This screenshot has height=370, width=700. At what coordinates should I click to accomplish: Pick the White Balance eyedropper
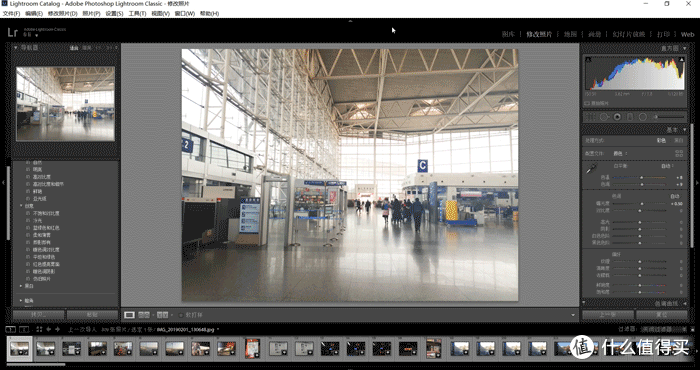[x=592, y=169]
